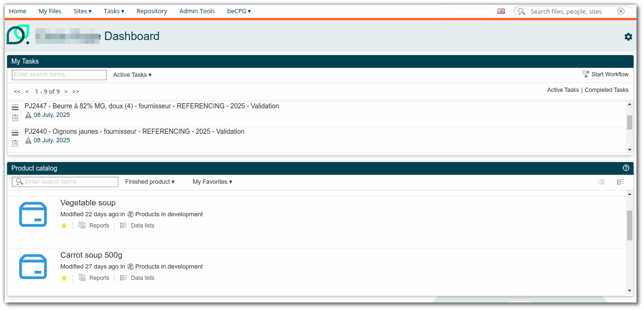
Task: Click 08 July, 2025 date for PJ2447
Action: (x=52, y=115)
